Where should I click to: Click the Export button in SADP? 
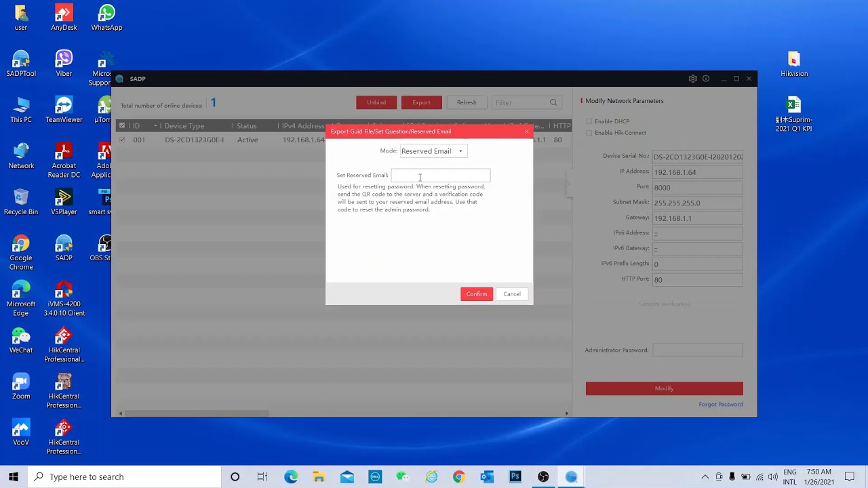pyautogui.click(x=421, y=102)
